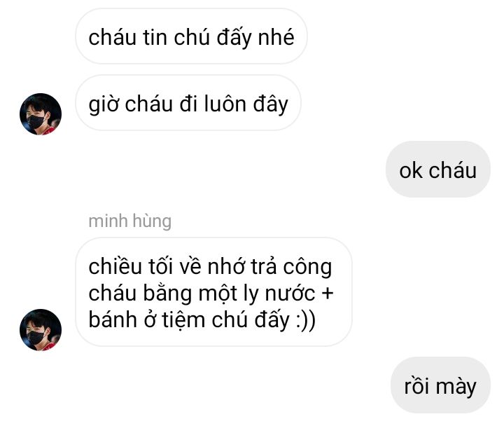The width and height of the screenshot is (504, 426).
Task: Click the 'cháu bằng một ly nước +' line
Action: click(x=211, y=293)
